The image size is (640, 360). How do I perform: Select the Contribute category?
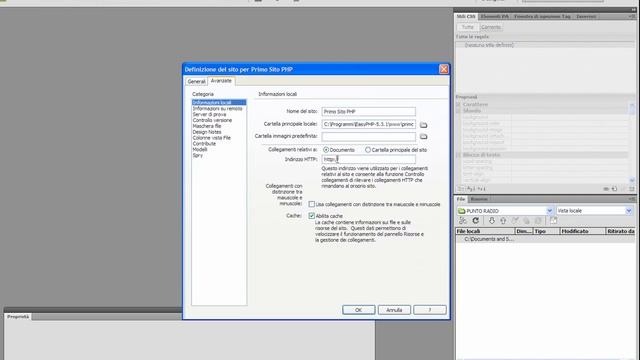(204, 144)
